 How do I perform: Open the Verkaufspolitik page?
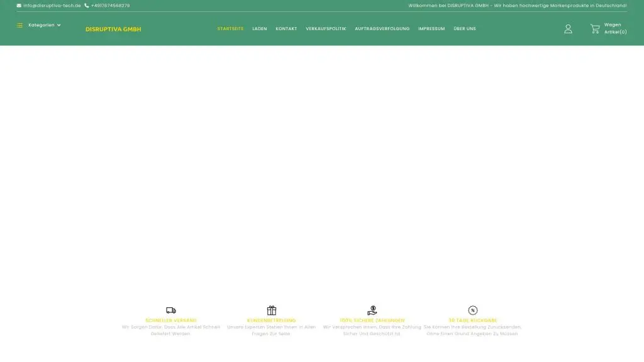pos(326,29)
